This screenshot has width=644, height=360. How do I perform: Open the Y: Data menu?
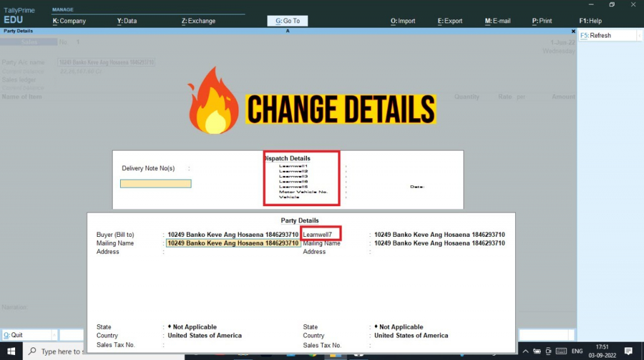pos(127,21)
